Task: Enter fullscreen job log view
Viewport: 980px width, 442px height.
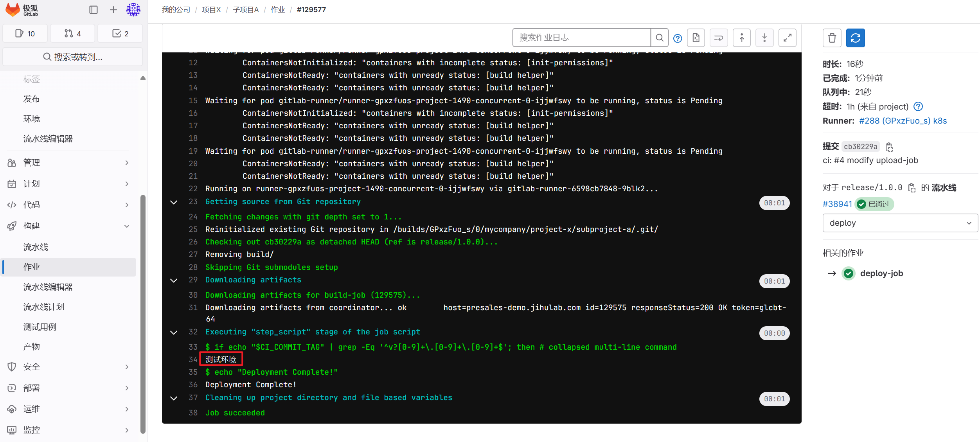Action: point(787,38)
